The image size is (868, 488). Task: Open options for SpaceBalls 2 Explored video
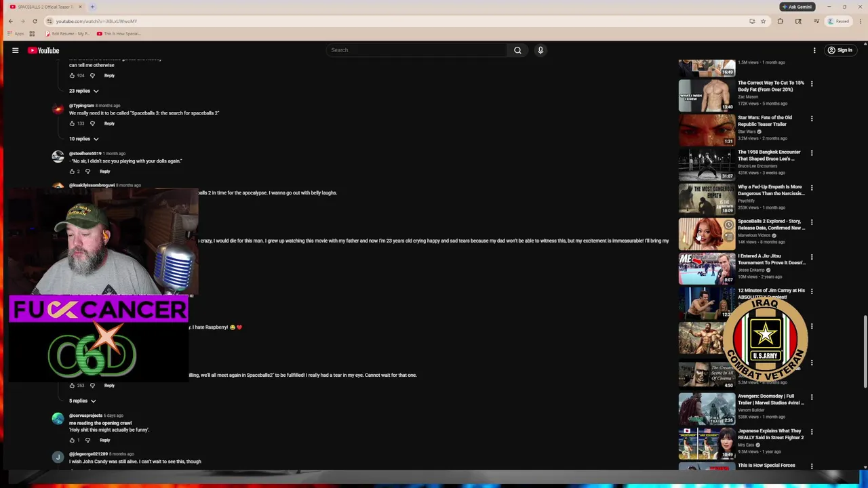(x=812, y=222)
